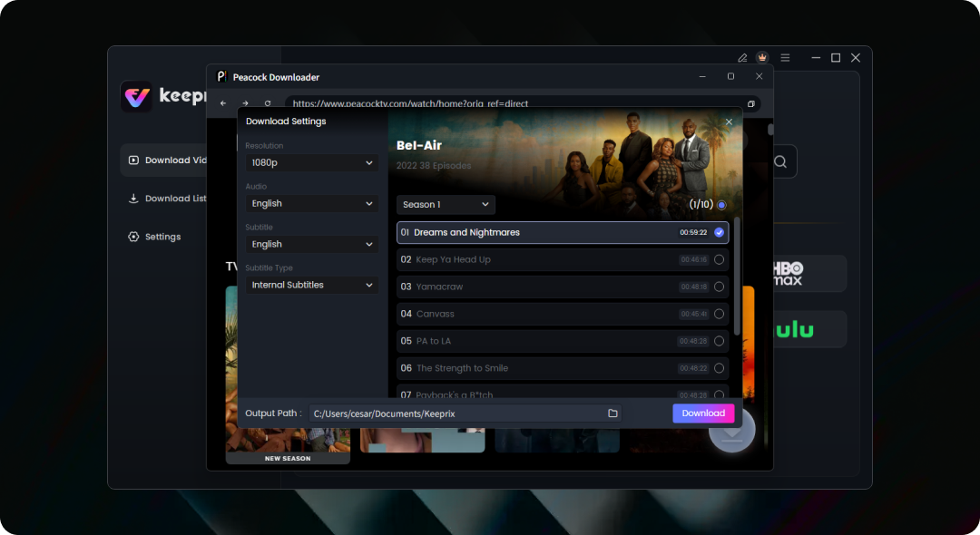The height and width of the screenshot is (535, 980).
Task: Open the edit pencil icon in Keeprix title bar
Action: point(742,57)
